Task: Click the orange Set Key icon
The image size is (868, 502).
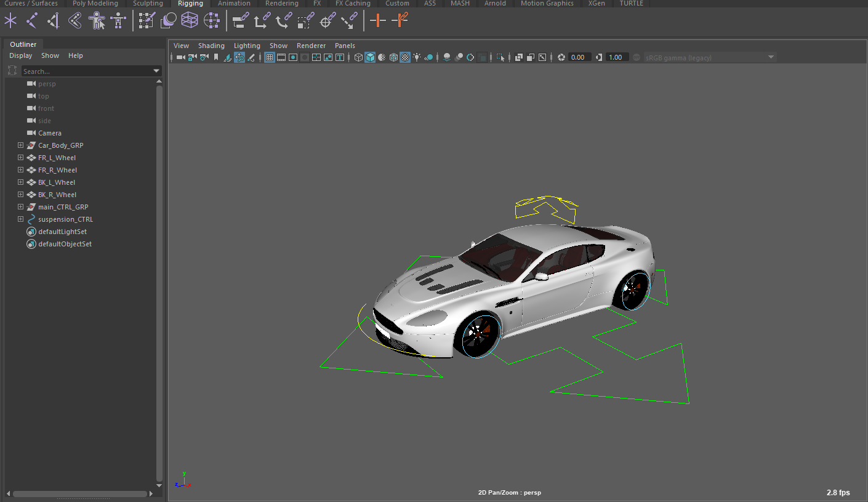Action: coord(377,21)
